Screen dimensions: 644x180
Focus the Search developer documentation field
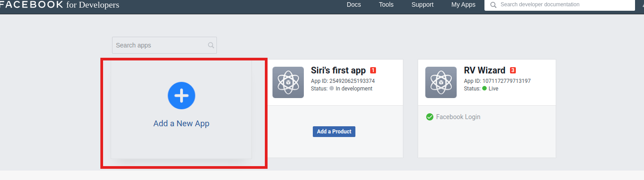point(560,5)
